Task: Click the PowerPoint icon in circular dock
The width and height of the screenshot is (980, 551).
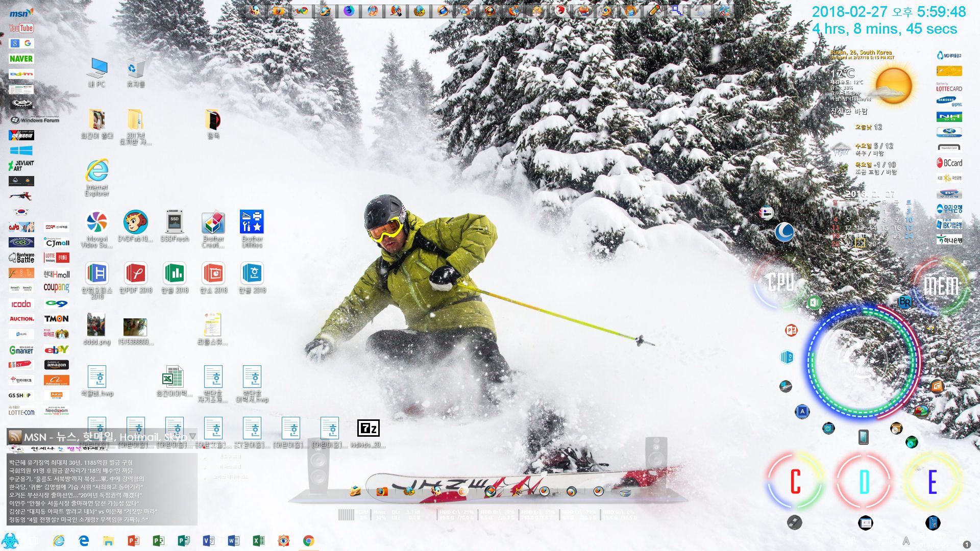Action: click(x=791, y=330)
